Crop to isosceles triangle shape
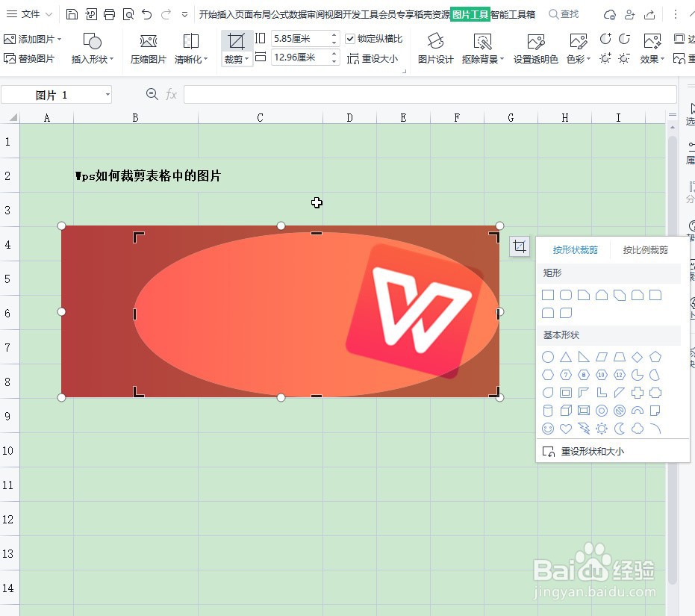 pyautogui.click(x=566, y=357)
